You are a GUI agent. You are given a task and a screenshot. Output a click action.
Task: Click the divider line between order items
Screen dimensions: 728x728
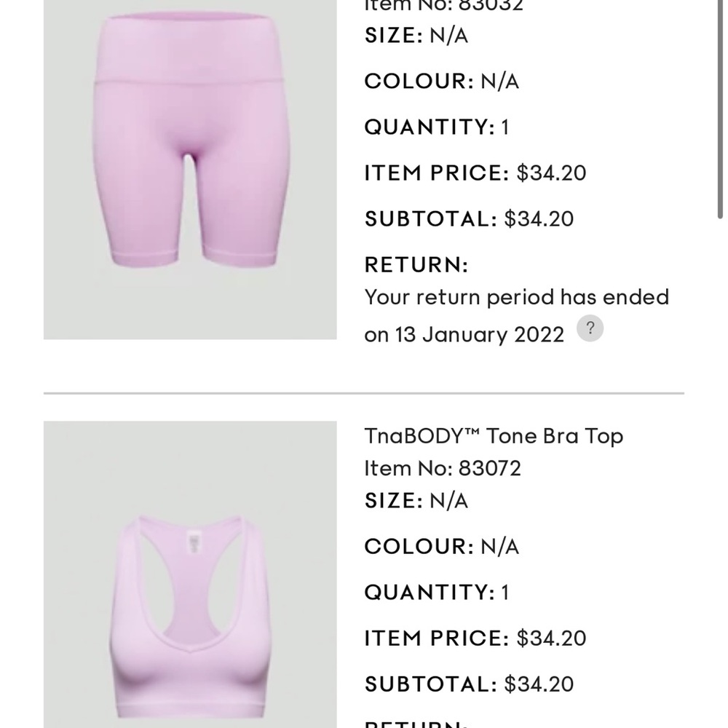[363, 393]
